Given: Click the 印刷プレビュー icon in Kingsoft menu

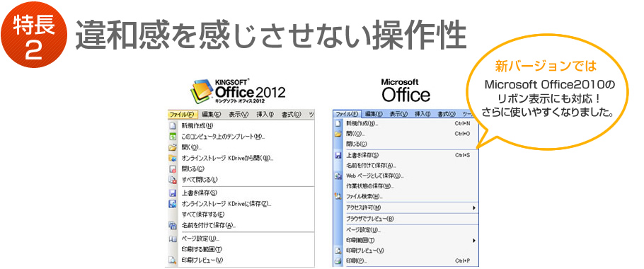Looking at the screenshot, I should click(x=173, y=260).
